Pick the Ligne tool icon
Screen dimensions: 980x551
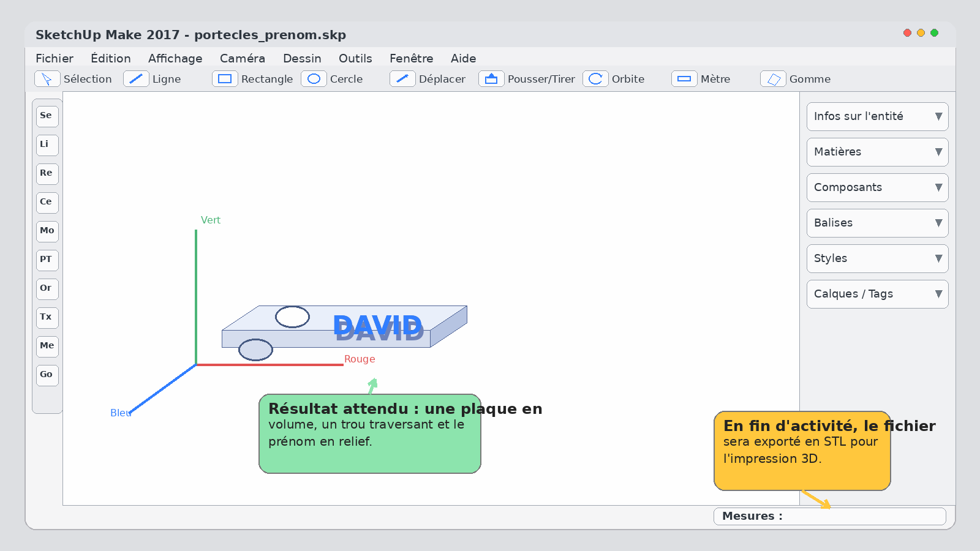[136, 79]
